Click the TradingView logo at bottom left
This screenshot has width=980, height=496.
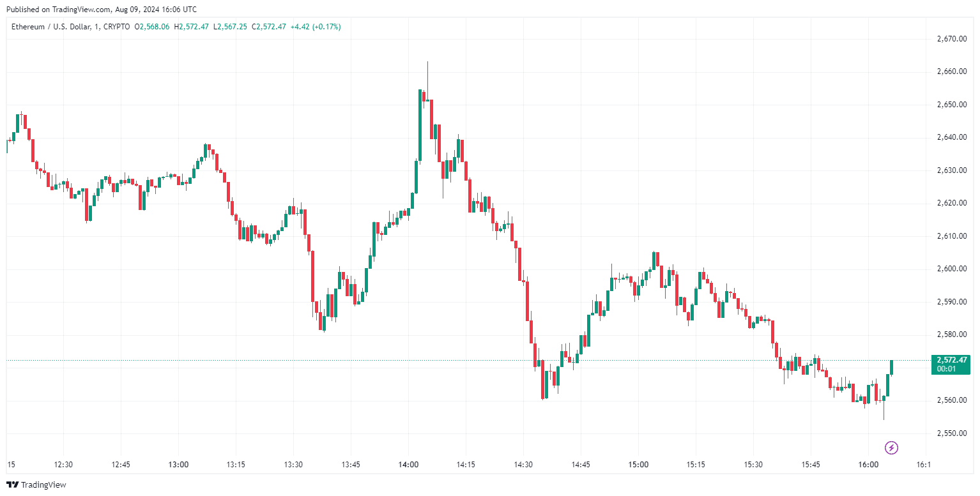(36, 485)
